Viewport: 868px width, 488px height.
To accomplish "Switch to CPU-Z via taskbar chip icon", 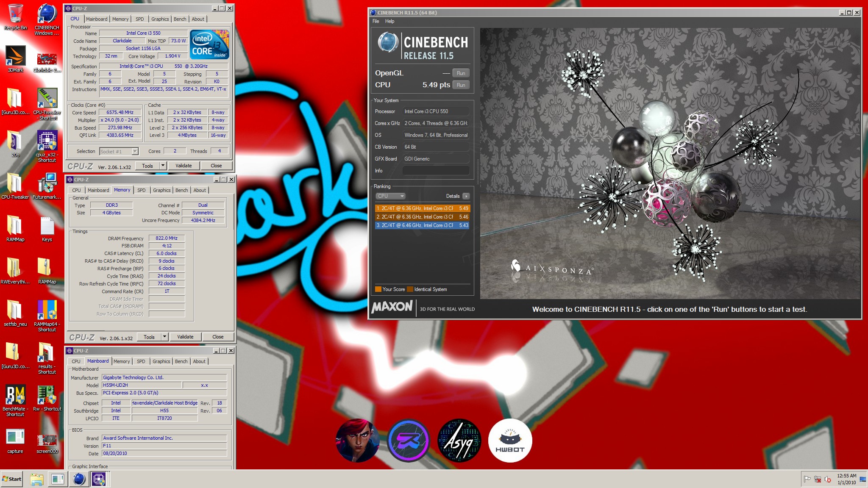I will click(99, 479).
